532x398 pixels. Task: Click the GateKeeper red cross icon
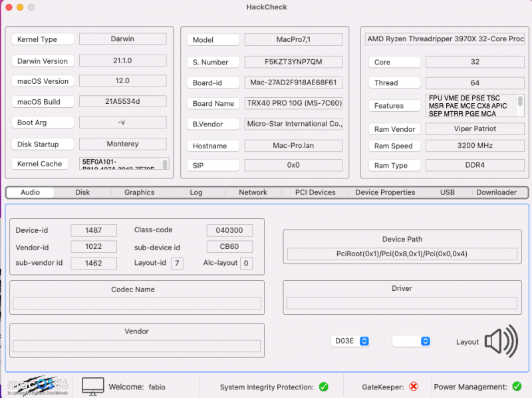pos(414,387)
